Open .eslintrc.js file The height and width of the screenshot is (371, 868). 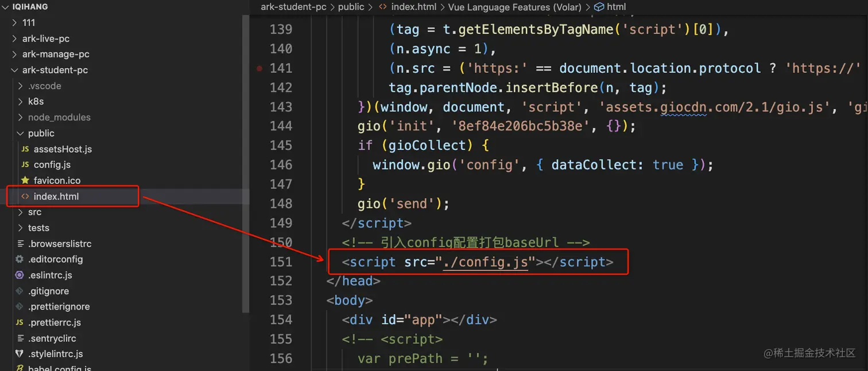(x=50, y=275)
